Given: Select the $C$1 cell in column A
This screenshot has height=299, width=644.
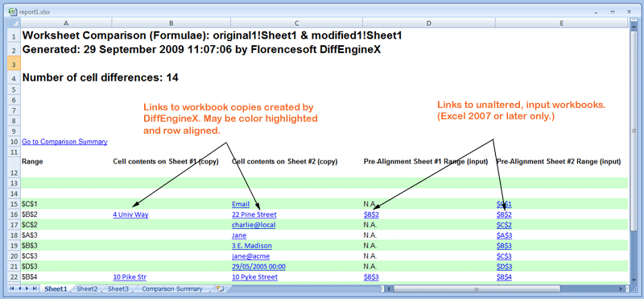Looking at the screenshot, I should [65, 204].
